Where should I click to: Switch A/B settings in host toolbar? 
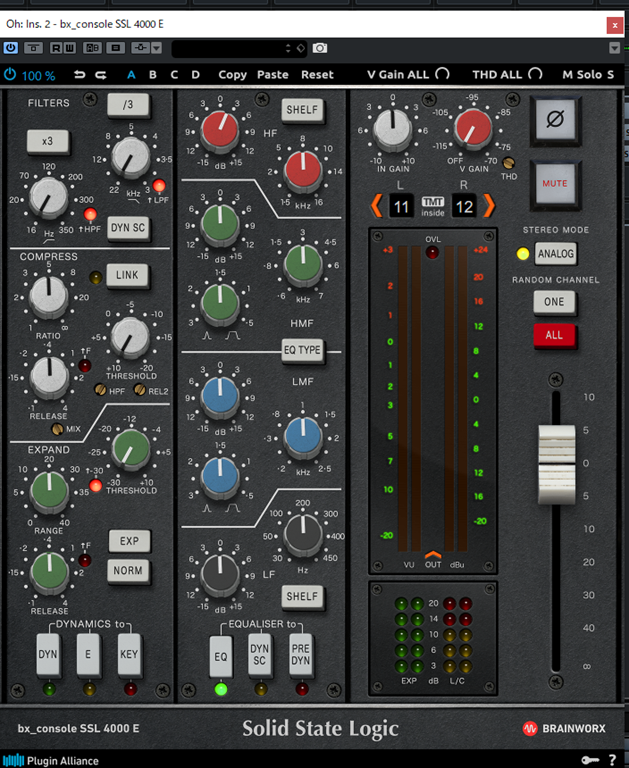[x=92, y=48]
